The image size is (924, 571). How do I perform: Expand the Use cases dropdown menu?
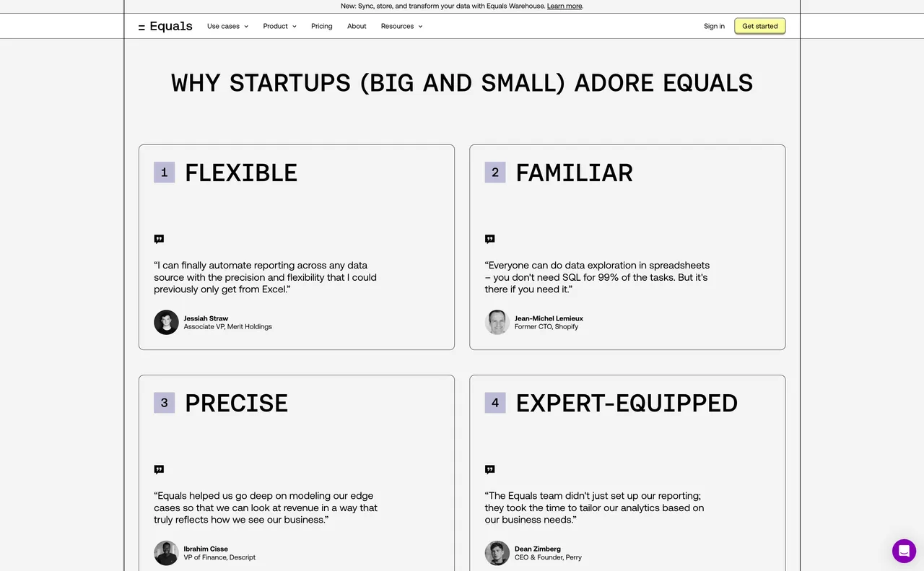click(227, 27)
